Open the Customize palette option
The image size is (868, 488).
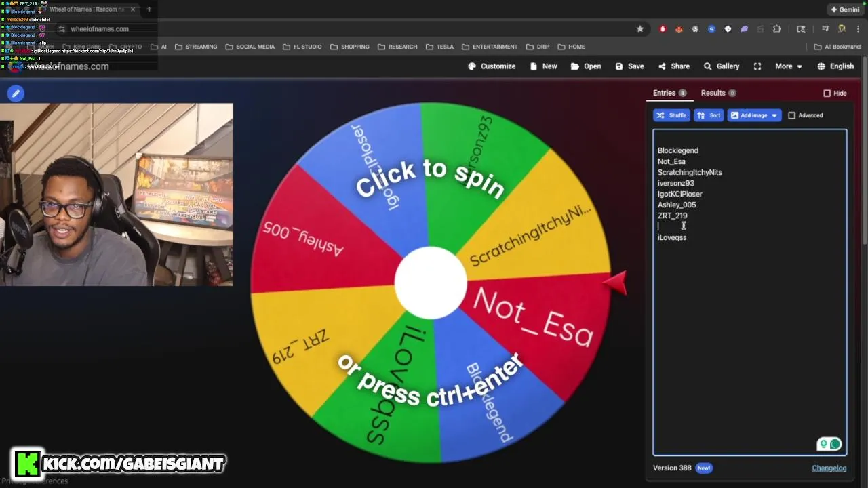coord(492,66)
